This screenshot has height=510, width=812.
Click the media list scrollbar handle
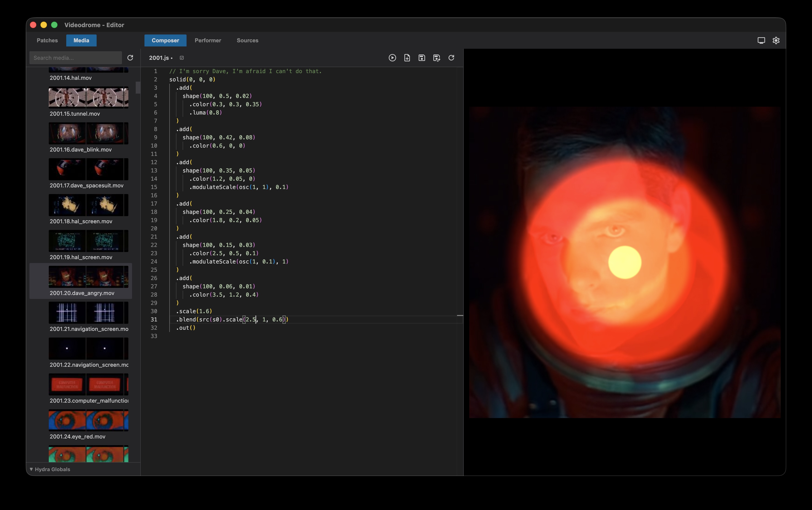coord(138,87)
